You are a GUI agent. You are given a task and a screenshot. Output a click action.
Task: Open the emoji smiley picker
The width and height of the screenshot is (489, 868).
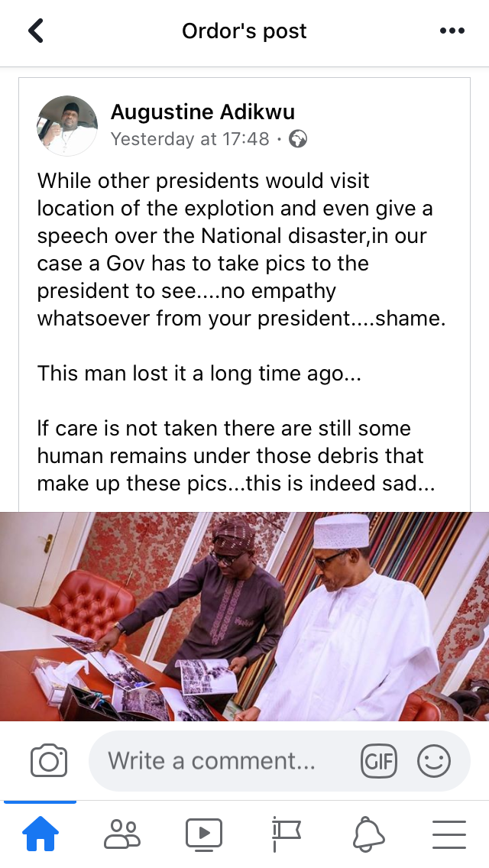pos(434,761)
